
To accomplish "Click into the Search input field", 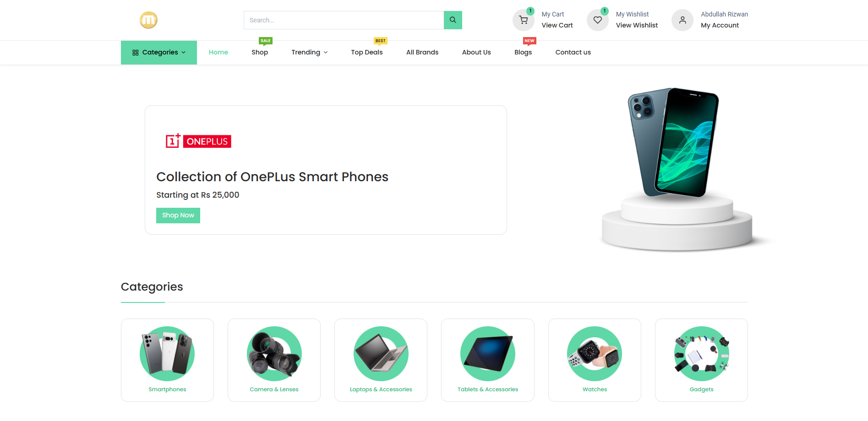I will point(344,20).
